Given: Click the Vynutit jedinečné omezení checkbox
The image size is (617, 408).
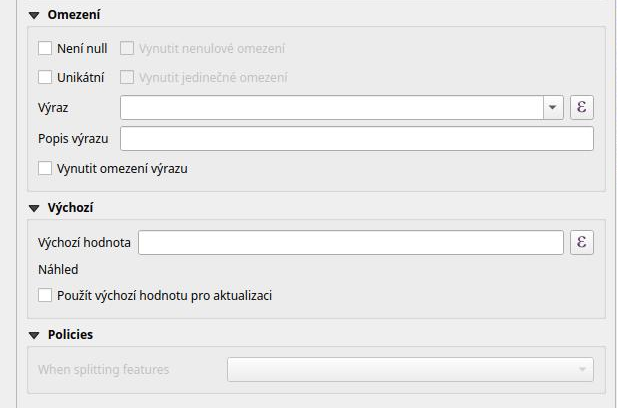Looking at the screenshot, I should click(x=128, y=77).
